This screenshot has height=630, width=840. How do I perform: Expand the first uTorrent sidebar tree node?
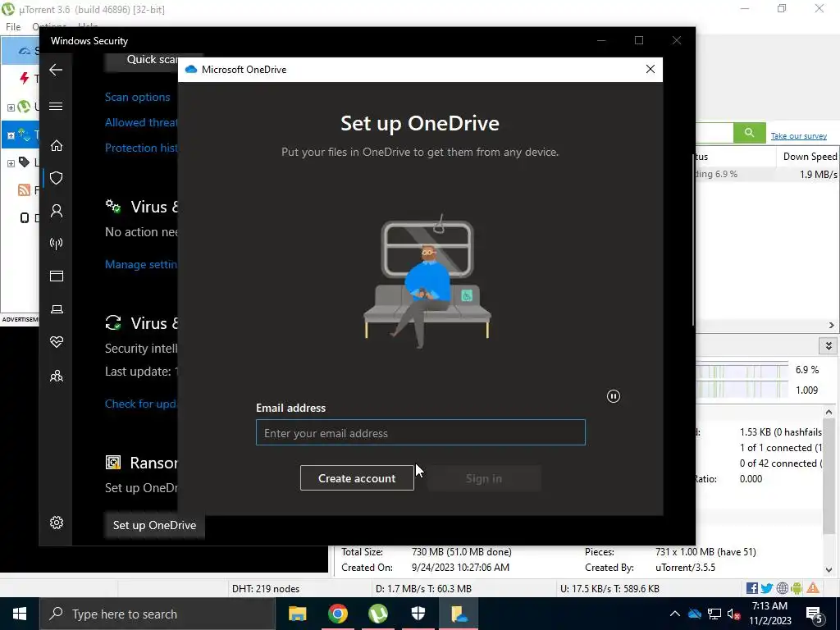tap(11, 107)
